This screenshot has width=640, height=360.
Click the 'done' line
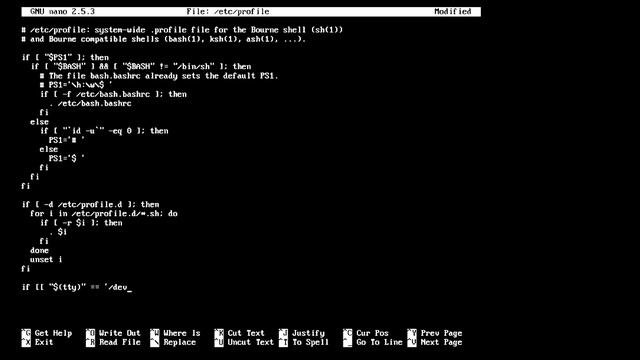[39, 250]
